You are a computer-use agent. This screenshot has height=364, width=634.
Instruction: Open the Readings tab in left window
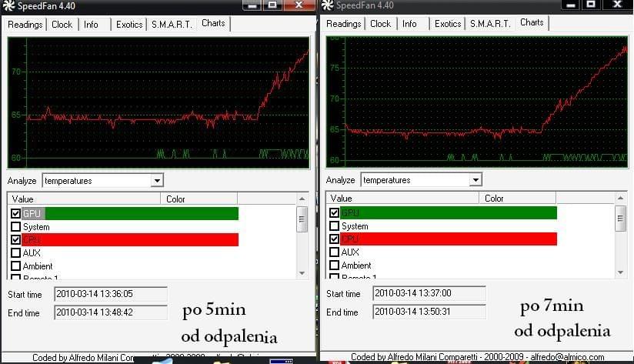pos(25,25)
